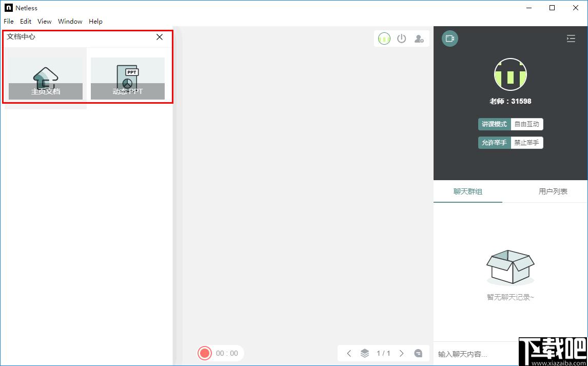This screenshot has width=588, height=366.
Task: Enable 允许举手 option
Action: [494, 143]
